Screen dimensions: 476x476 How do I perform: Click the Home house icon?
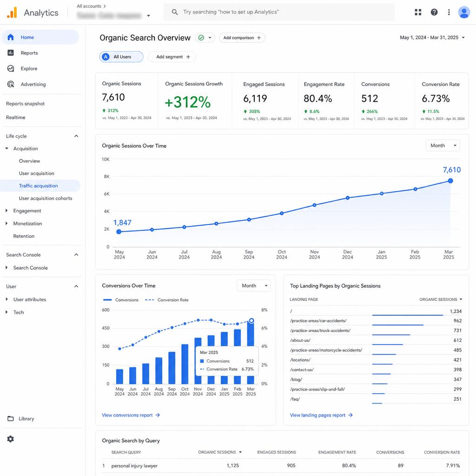click(x=11, y=37)
